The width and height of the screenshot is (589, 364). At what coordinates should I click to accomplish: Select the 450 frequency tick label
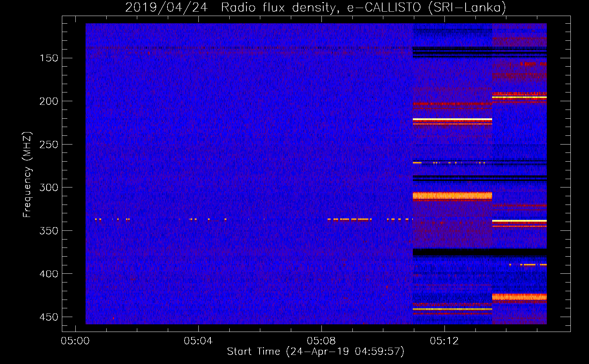[49, 317]
